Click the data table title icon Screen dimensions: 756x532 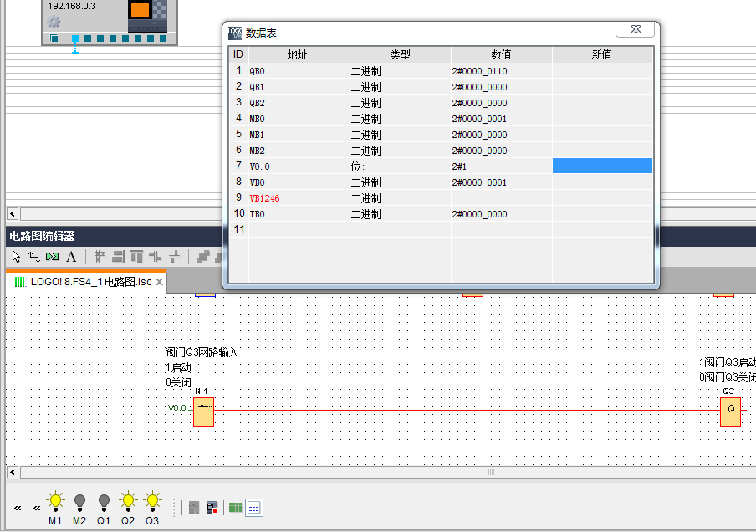point(235,33)
